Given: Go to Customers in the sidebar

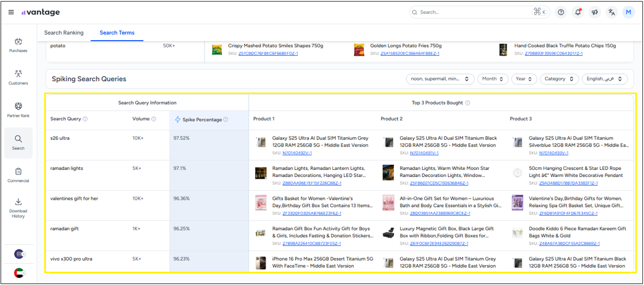Looking at the screenshot, I should 18,77.
